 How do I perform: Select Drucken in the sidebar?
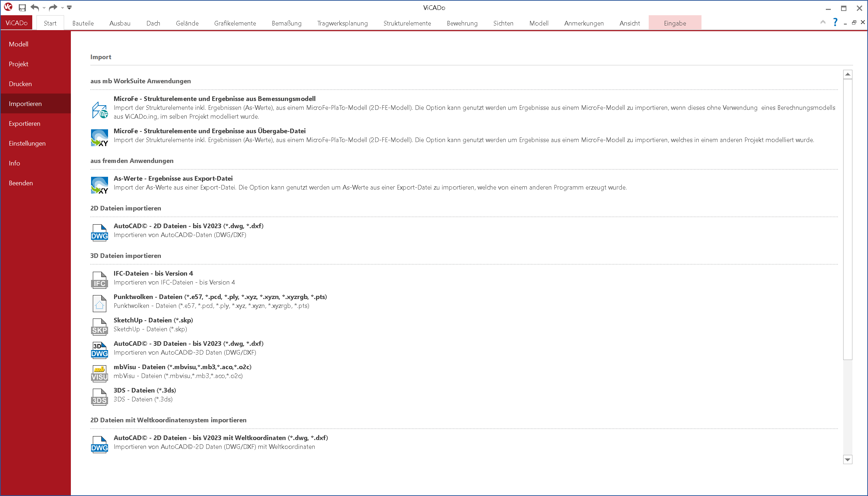pos(35,84)
